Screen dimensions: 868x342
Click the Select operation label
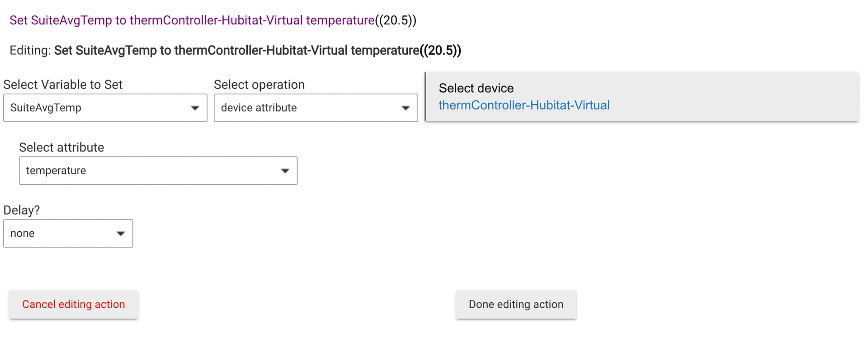(x=259, y=84)
